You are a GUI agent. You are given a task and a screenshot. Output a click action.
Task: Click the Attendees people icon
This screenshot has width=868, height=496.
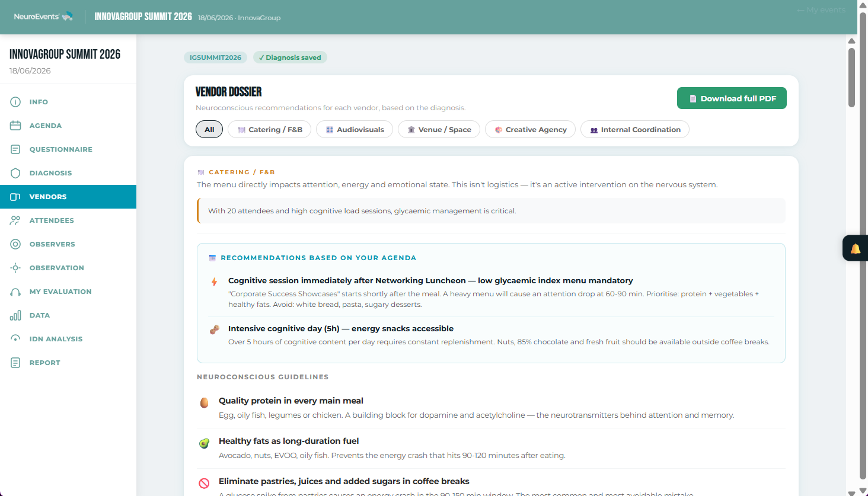(15, 220)
